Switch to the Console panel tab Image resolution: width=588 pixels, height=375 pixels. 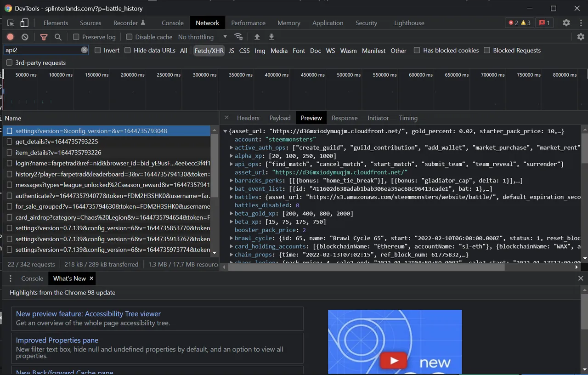[x=172, y=23]
